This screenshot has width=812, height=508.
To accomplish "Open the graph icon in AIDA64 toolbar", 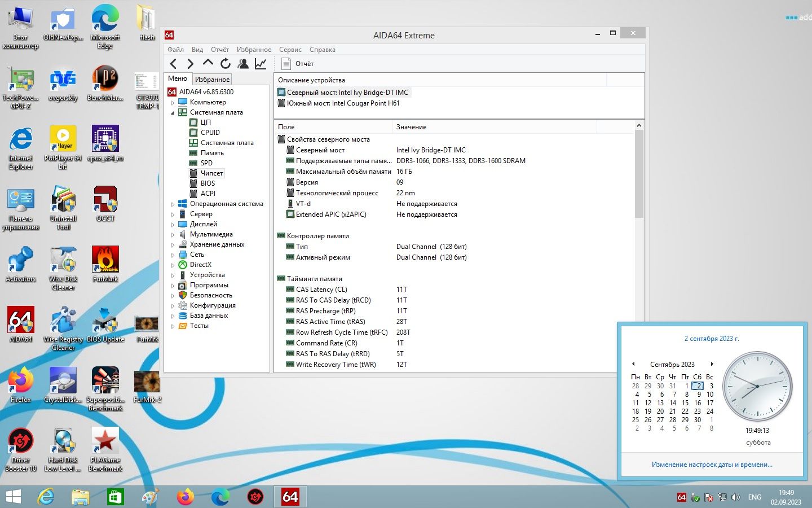I will coord(261,64).
